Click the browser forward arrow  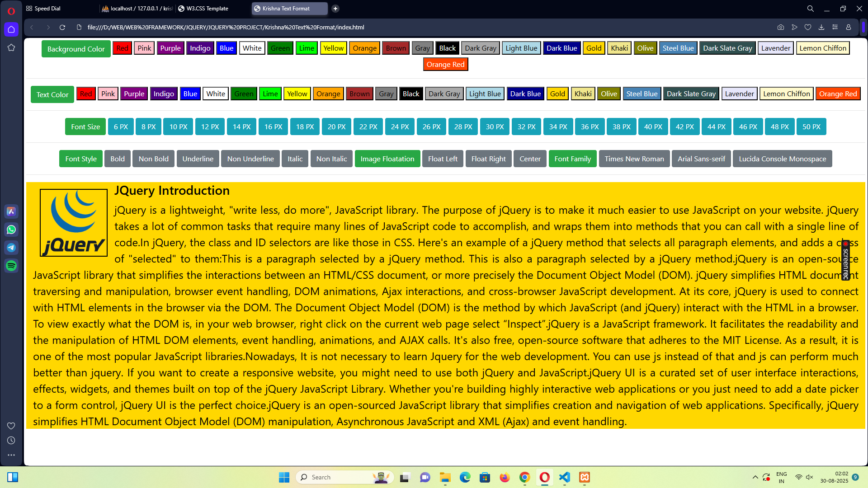(x=48, y=28)
